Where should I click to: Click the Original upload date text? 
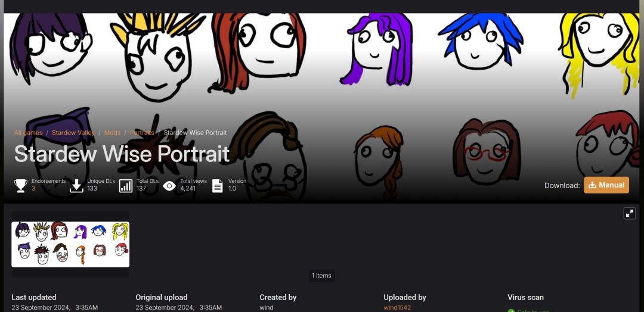click(179, 307)
